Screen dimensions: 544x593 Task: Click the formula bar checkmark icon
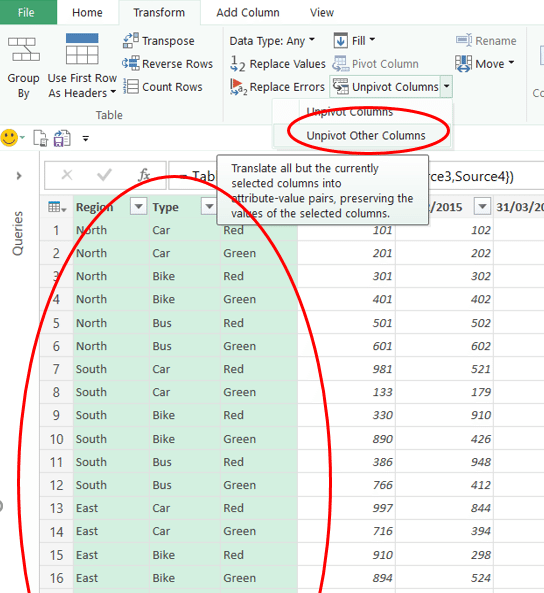(104, 175)
